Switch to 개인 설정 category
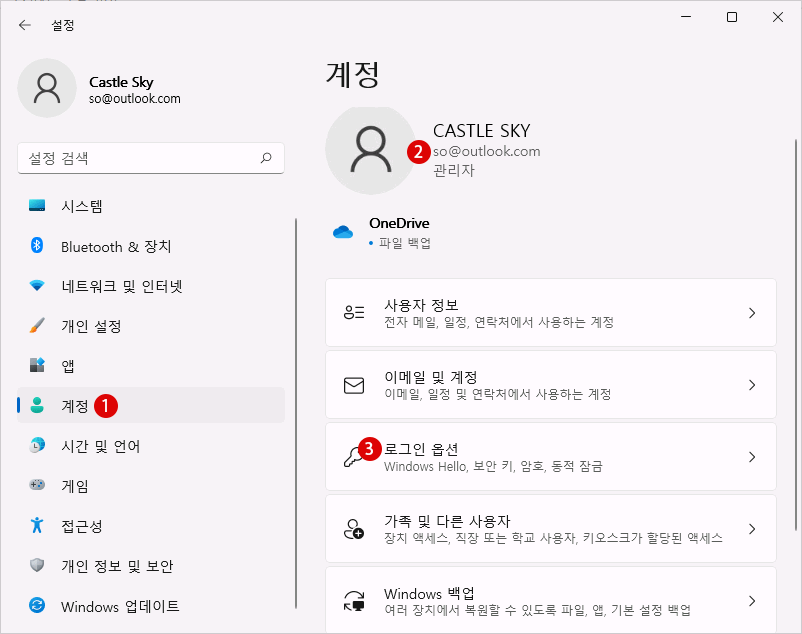The width and height of the screenshot is (802, 634). [x=151, y=326]
